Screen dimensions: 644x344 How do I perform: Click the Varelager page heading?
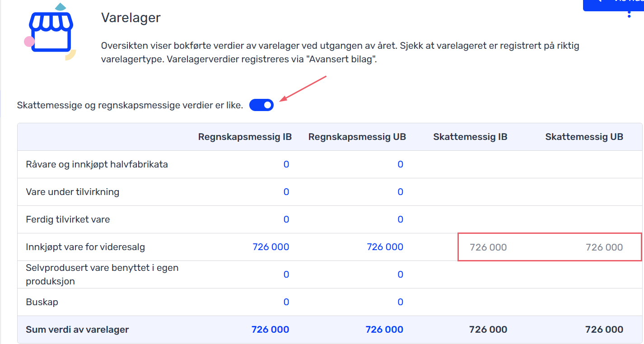[131, 18]
